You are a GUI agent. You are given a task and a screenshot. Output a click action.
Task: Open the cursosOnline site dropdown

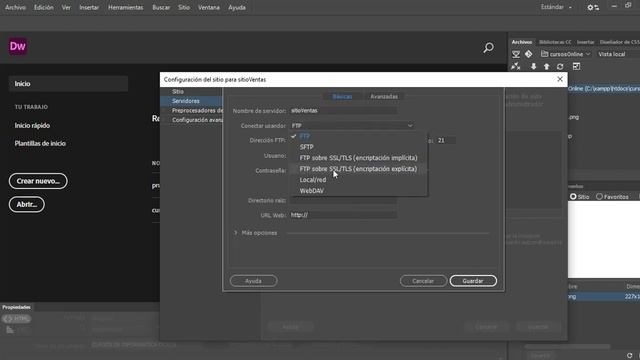point(565,54)
